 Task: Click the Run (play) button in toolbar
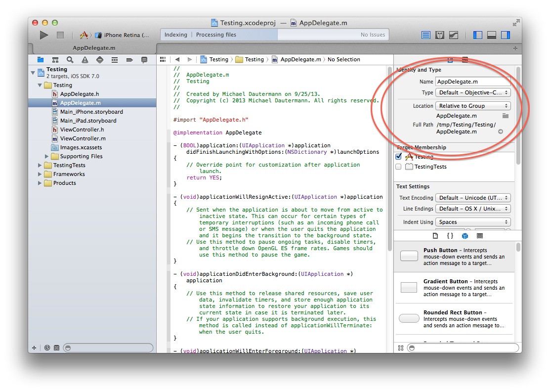pyautogui.click(x=43, y=35)
